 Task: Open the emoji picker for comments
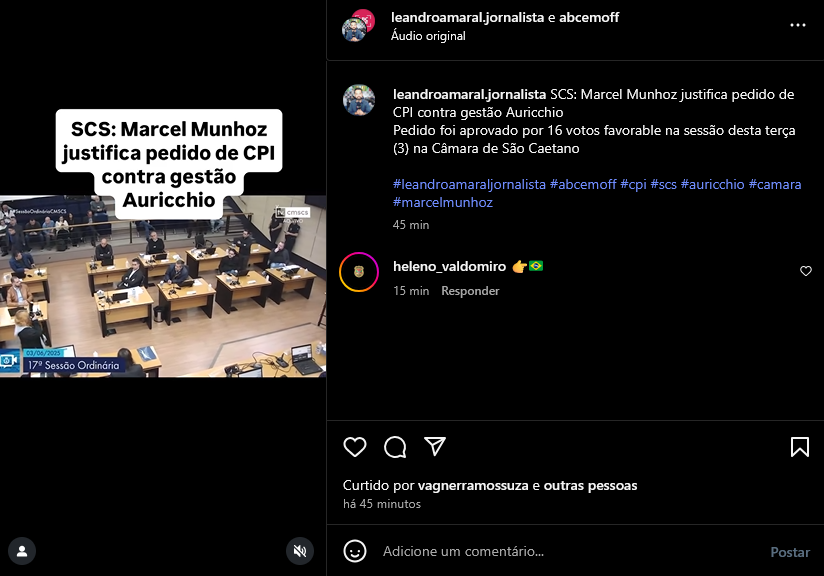(355, 551)
